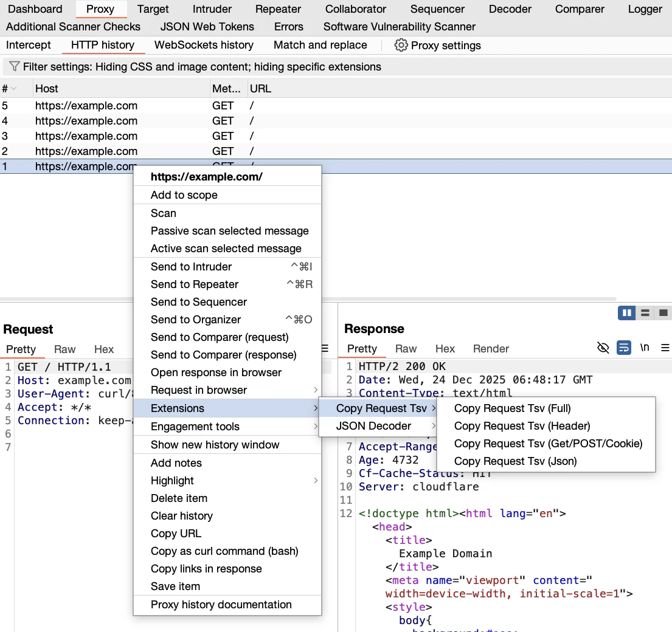Choose Send to Sequencer

point(227,302)
